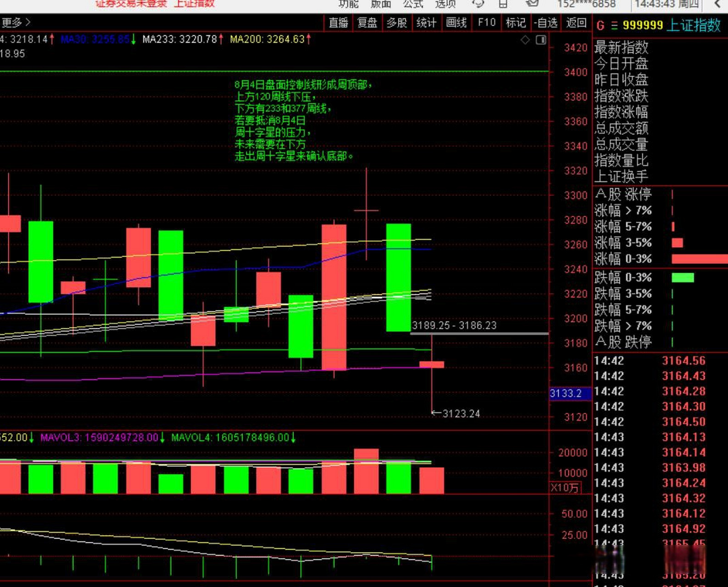Click the 涨幅 0-3% red bar

click(x=700, y=259)
